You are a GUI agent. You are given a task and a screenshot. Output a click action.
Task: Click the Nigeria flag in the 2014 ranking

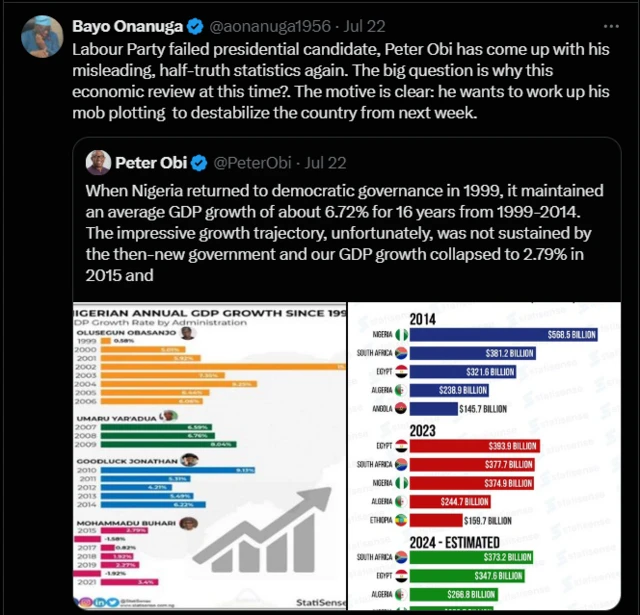[x=403, y=332]
